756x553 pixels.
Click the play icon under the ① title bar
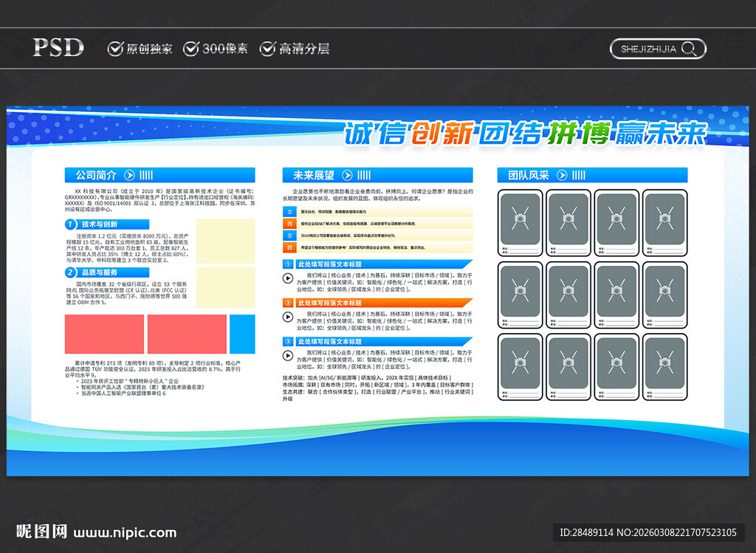(x=288, y=278)
